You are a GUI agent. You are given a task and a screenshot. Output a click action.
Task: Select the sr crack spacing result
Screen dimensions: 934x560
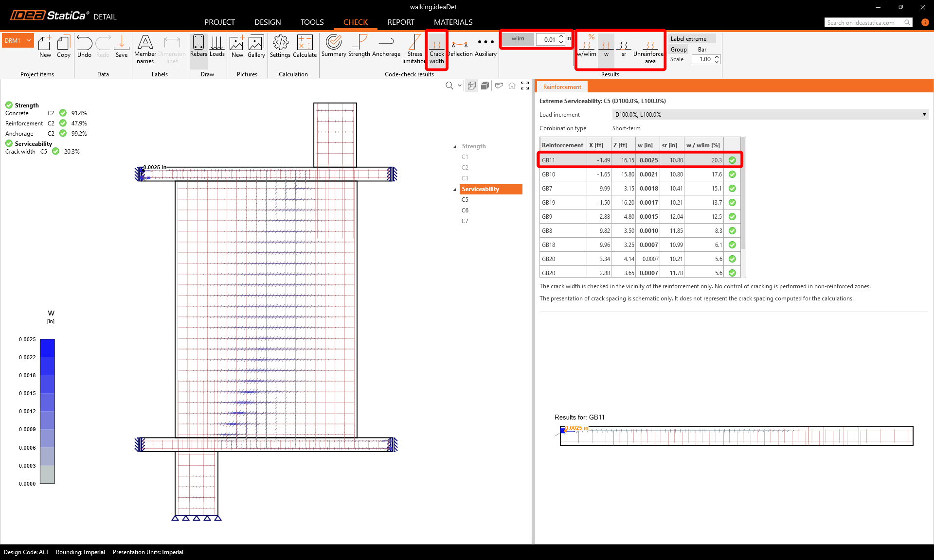pyautogui.click(x=624, y=48)
